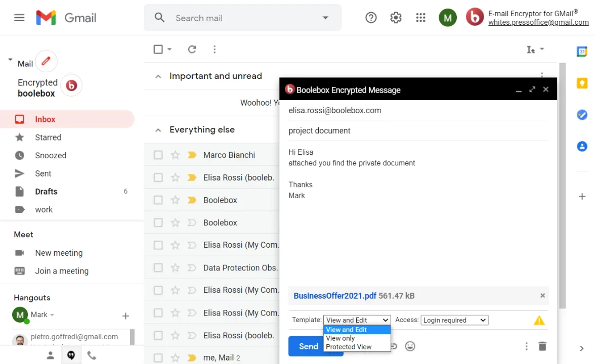Start a new Hangouts chat with plus

[125, 316]
